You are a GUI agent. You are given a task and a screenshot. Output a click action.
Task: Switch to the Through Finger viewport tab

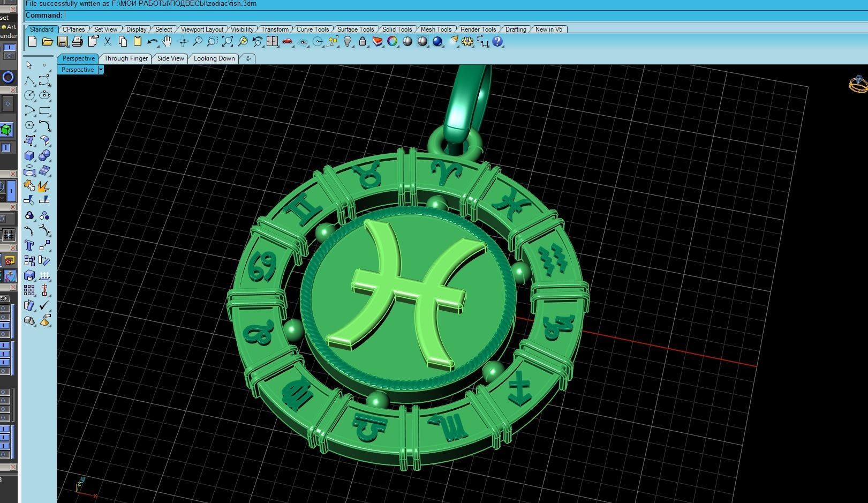tap(126, 58)
